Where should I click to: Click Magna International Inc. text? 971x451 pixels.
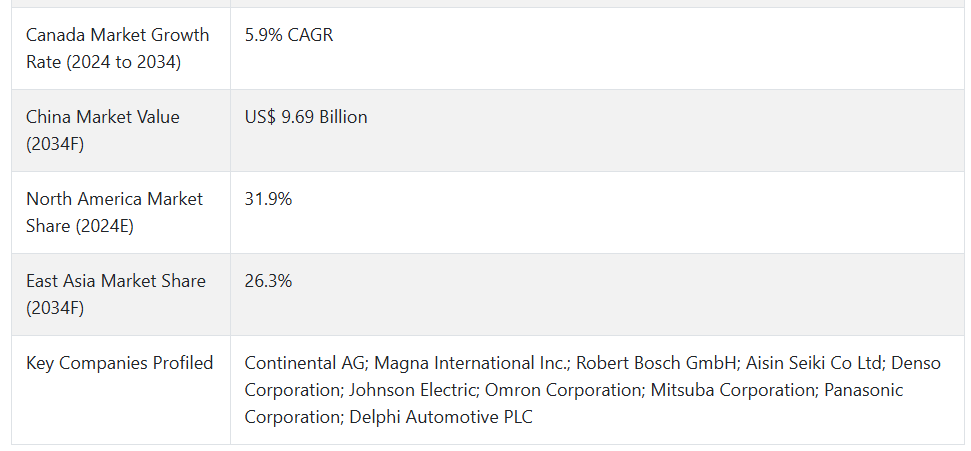click(471, 363)
